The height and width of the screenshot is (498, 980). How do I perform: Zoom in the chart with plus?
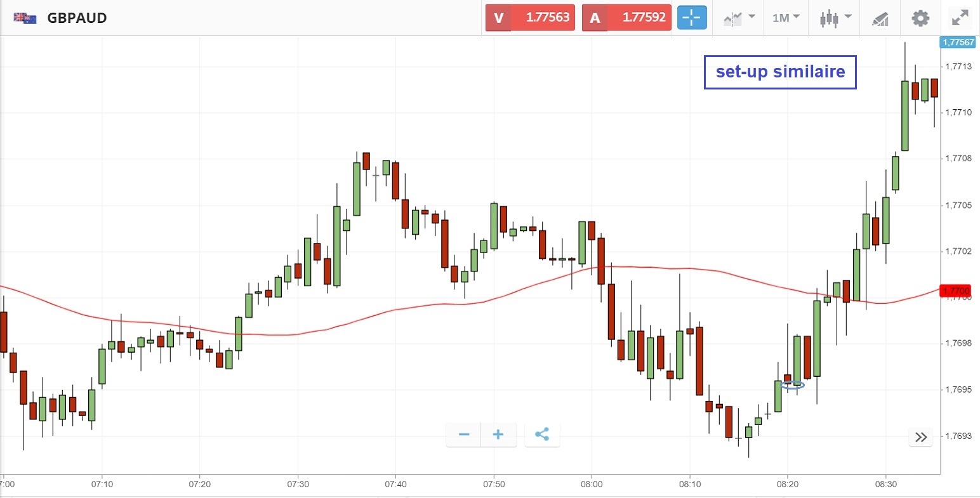pyautogui.click(x=498, y=435)
